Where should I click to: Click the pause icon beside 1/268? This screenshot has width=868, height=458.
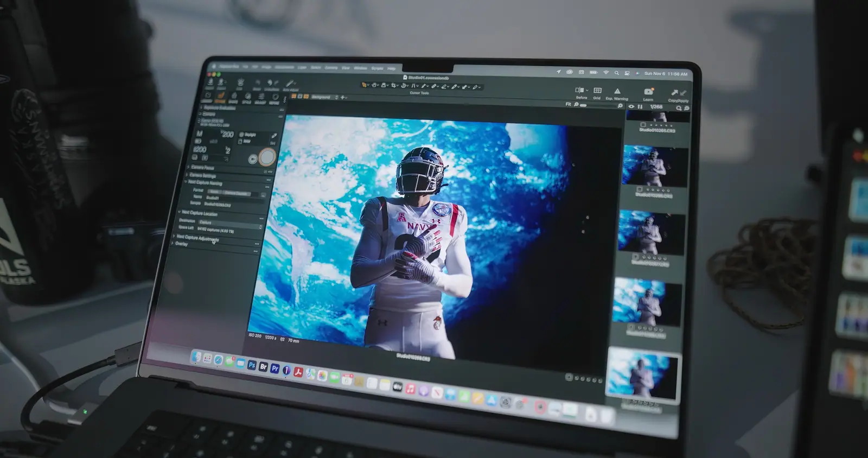click(x=640, y=107)
